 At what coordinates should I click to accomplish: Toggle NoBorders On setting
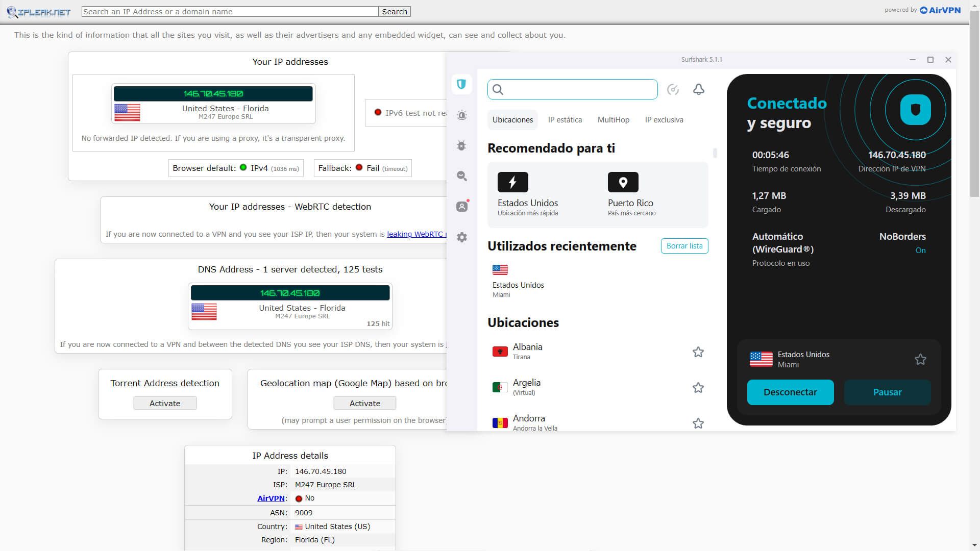(x=920, y=251)
